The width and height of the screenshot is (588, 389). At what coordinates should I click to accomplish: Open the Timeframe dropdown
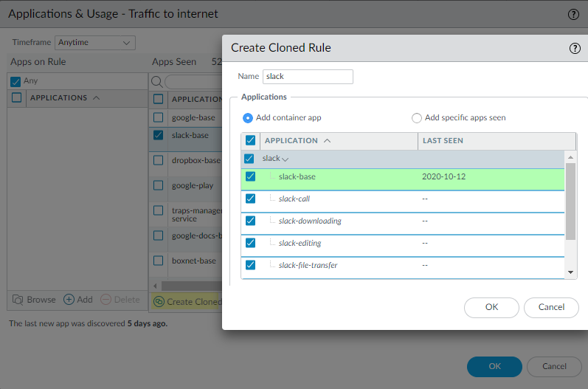[96, 43]
